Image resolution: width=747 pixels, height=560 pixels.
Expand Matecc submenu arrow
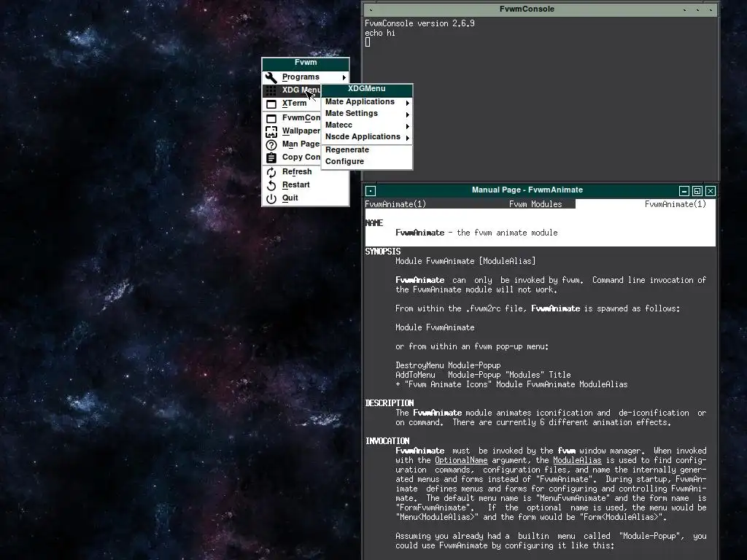[x=407, y=126]
